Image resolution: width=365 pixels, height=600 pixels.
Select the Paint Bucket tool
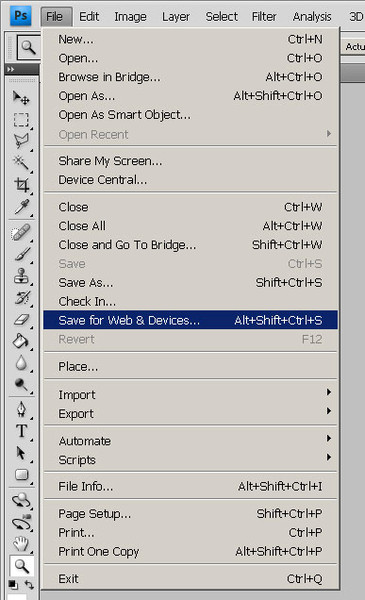click(x=21, y=341)
